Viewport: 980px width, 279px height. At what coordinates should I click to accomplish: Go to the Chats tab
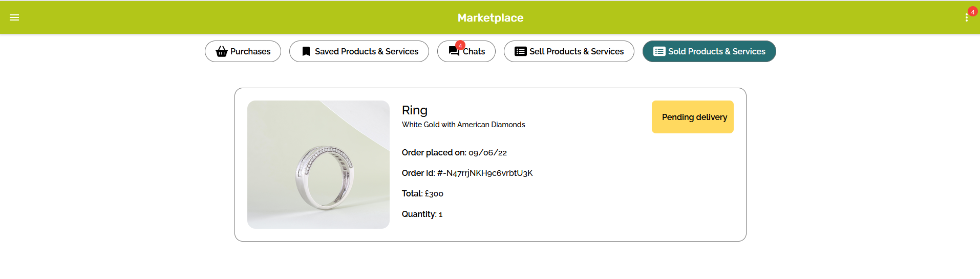474,51
